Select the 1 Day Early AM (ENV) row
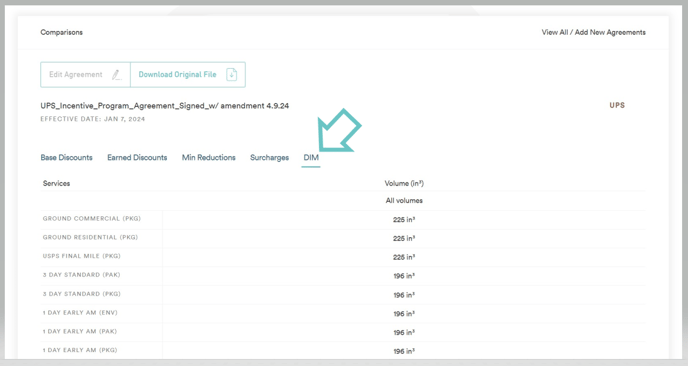The image size is (688, 366). click(x=343, y=313)
